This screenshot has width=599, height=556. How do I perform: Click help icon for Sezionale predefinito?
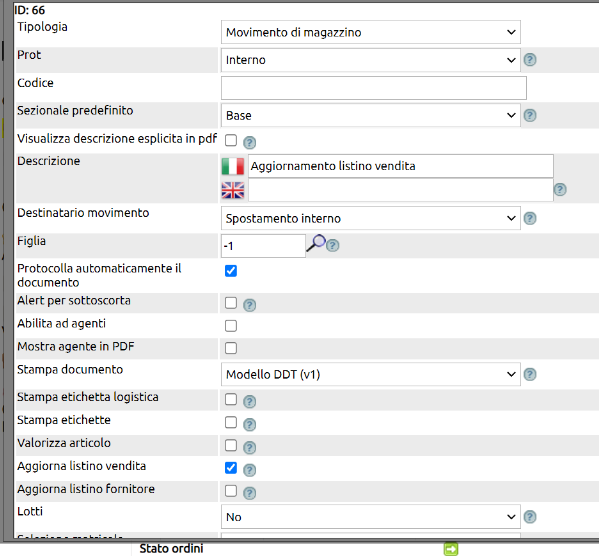click(x=530, y=115)
